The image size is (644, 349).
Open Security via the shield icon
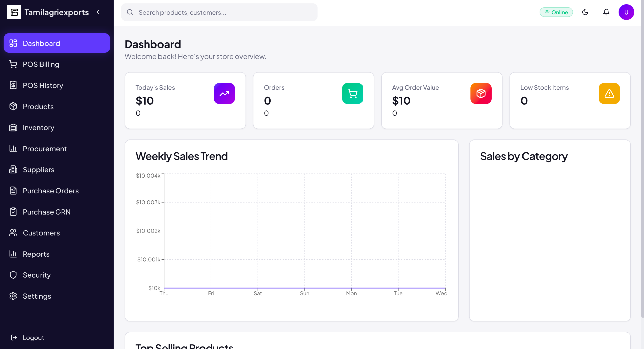tap(13, 275)
